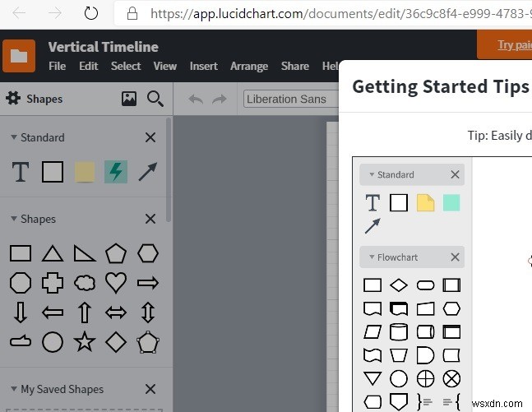Open the Arrange menu
The height and width of the screenshot is (412, 532).
point(249,66)
